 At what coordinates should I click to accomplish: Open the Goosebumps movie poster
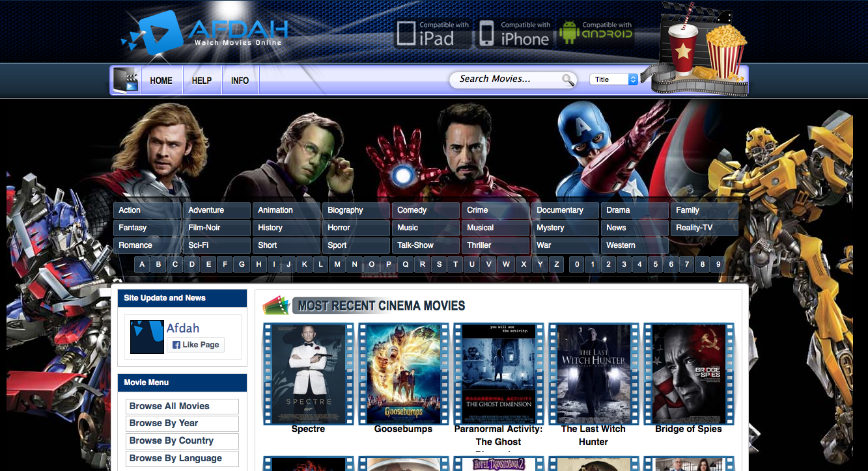click(x=404, y=374)
